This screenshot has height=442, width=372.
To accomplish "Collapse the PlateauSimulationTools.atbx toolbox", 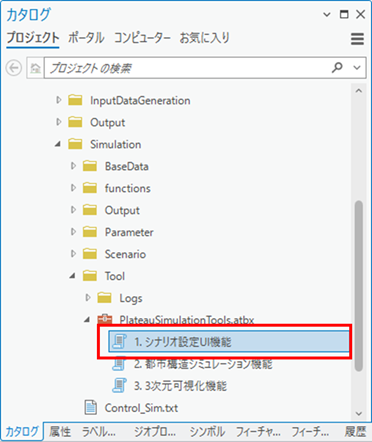I will 88,320.
